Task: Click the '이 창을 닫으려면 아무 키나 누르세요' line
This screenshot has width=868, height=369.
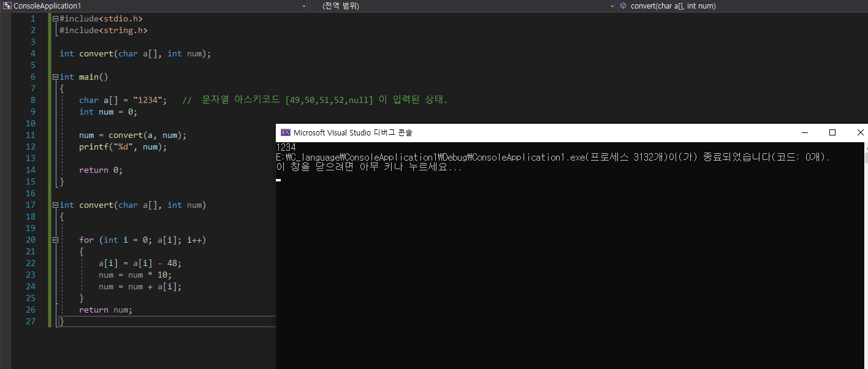Action: coord(369,167)
